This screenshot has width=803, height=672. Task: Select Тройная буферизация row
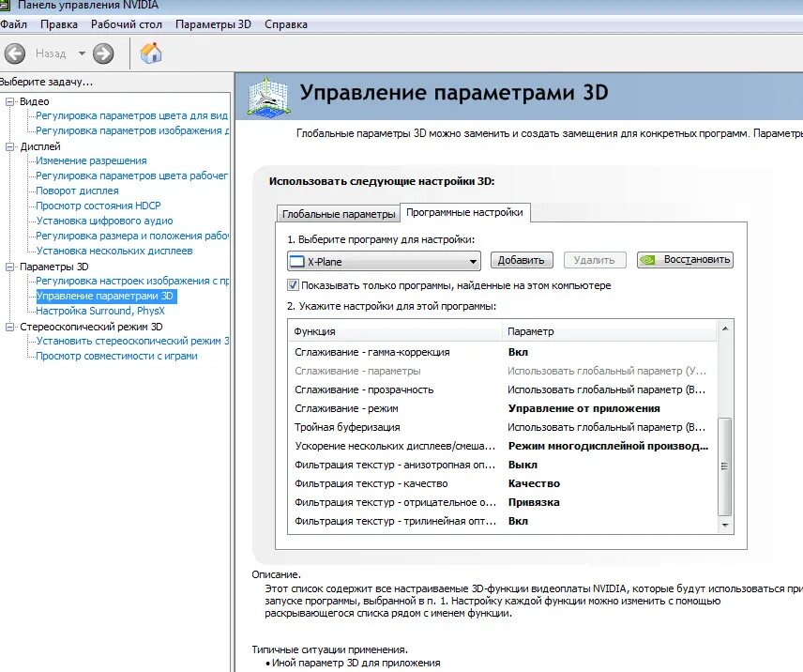[503, 427]
